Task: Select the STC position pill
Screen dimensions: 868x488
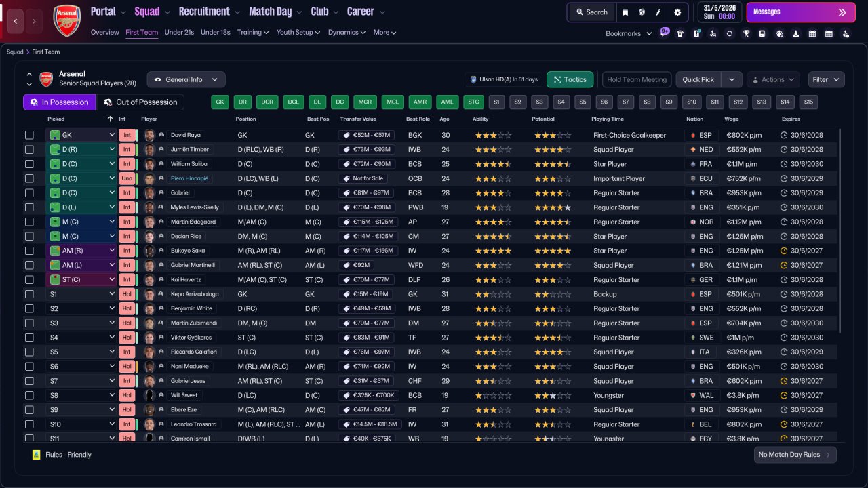Action: pyautogui.click(x=473, y=102)
